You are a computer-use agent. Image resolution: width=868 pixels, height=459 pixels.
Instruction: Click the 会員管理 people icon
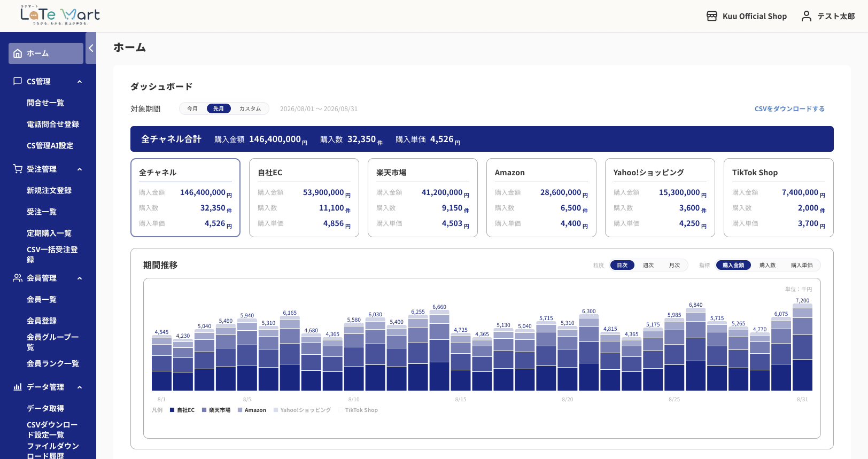pyautogui.click(x=18, y=278)
